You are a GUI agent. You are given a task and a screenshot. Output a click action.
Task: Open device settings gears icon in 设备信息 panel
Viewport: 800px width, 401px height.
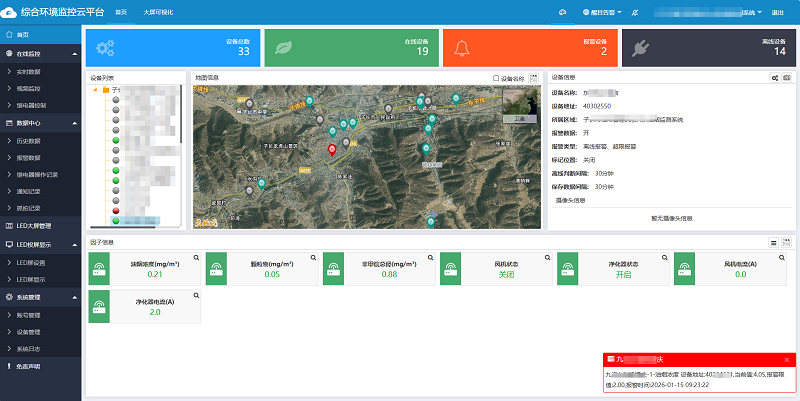pos(775,77)
